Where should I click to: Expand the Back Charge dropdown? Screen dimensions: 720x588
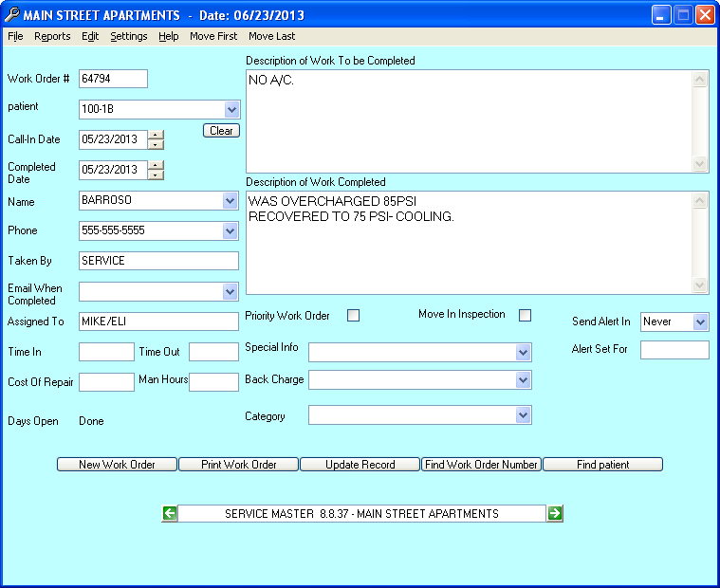tap(523, 379)
